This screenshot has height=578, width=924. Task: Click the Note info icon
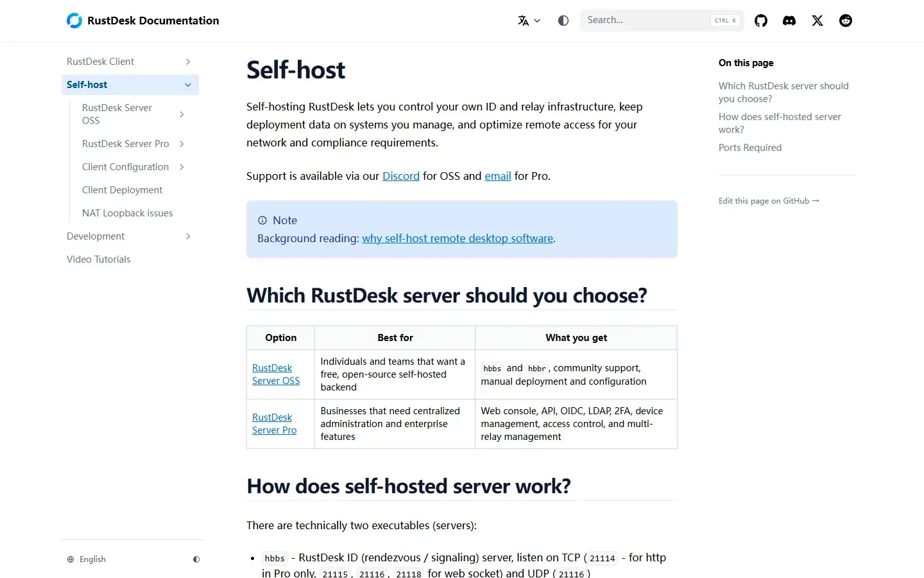[262, 220]
